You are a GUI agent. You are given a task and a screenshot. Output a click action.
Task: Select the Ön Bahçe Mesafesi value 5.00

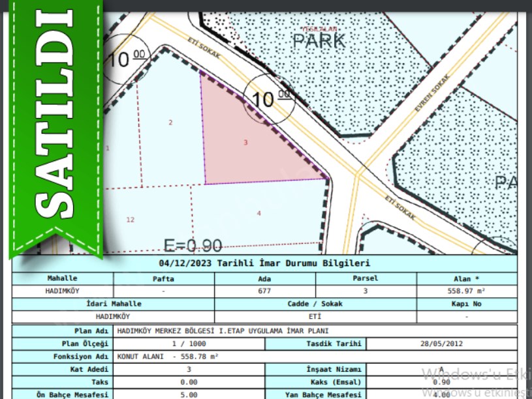[x=189, y=394]
